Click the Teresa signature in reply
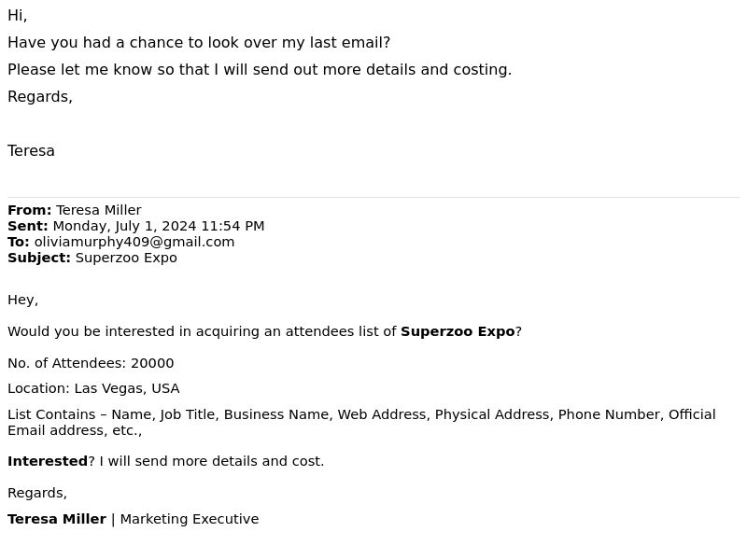 (31, 151)
